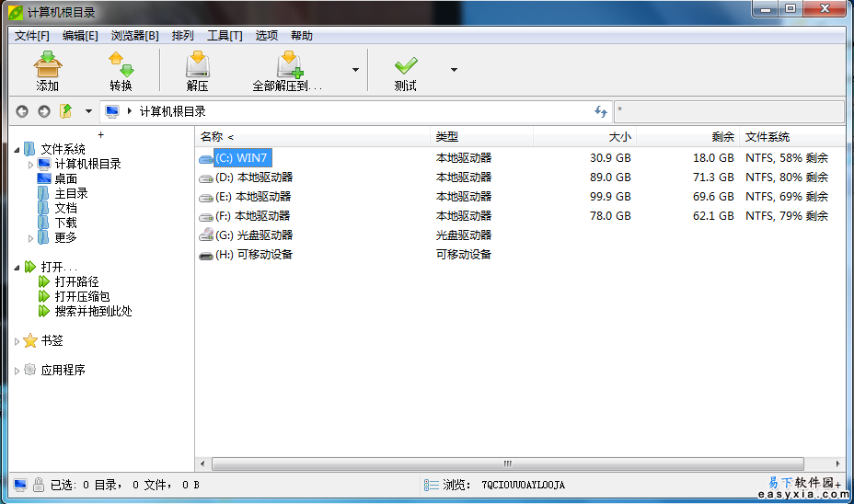Expand the 书签 tree node
The height and width of the screenshot is (504, 854).
tap(17, 341)
